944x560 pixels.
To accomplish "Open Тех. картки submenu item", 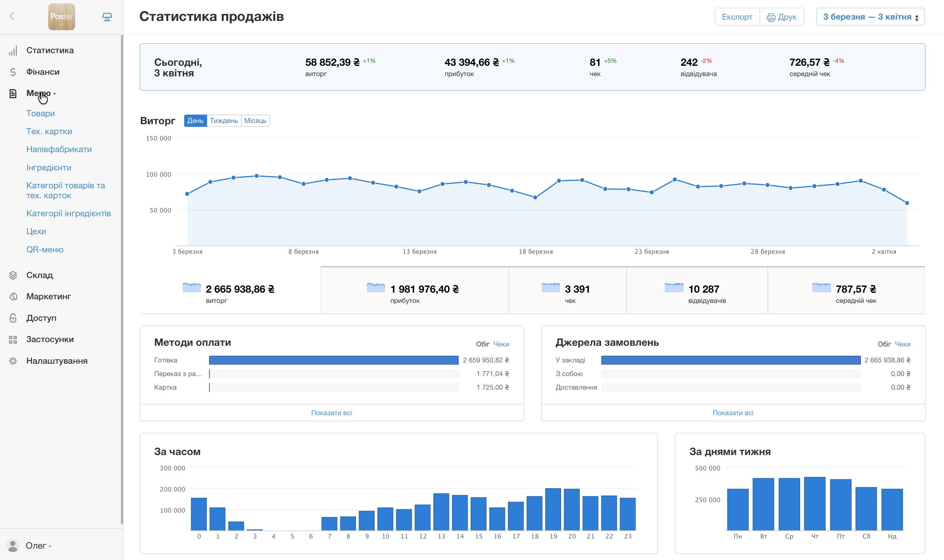I will pyautogui.click(x=49, y=131).
